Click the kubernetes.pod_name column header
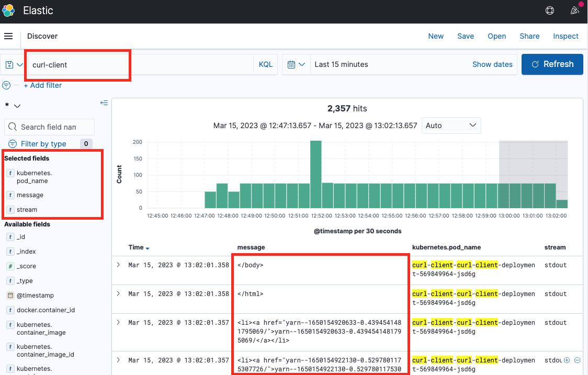Viewport: 588px width, 375px height. [x=446, y=247]
